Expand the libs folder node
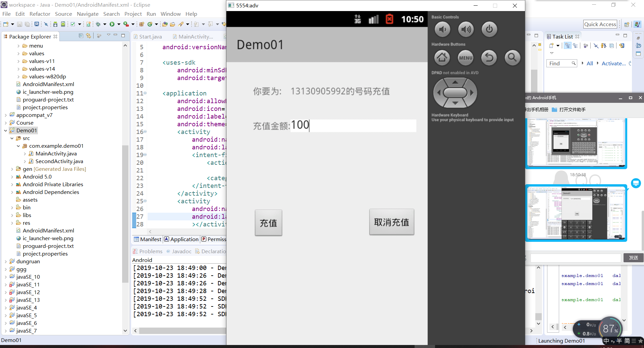Screen dimensions: 644x348 (x=12, y=215)
